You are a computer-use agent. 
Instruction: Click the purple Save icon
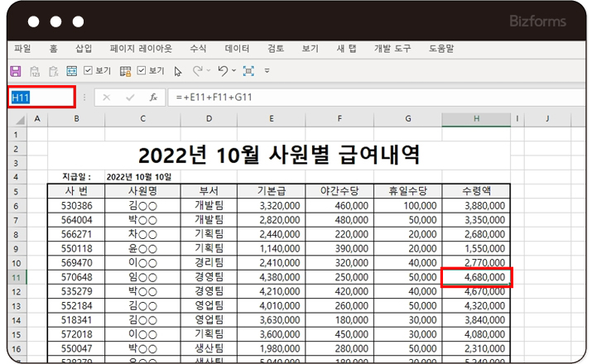click(x=15, y=71)
